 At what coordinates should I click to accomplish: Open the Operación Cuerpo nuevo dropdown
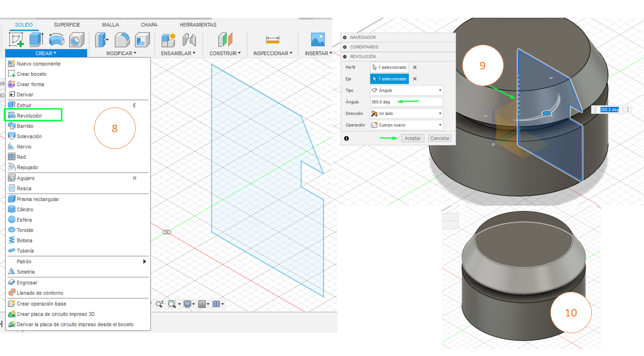click(406, 125)
